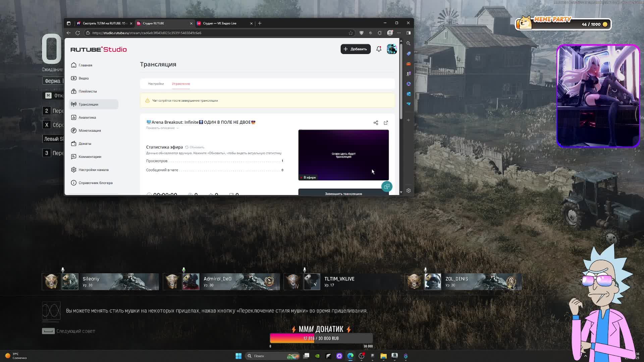Bookmark page with star icon
This screenshot has width=644, height=362.
pyautogui.click(x=351, y=33)
